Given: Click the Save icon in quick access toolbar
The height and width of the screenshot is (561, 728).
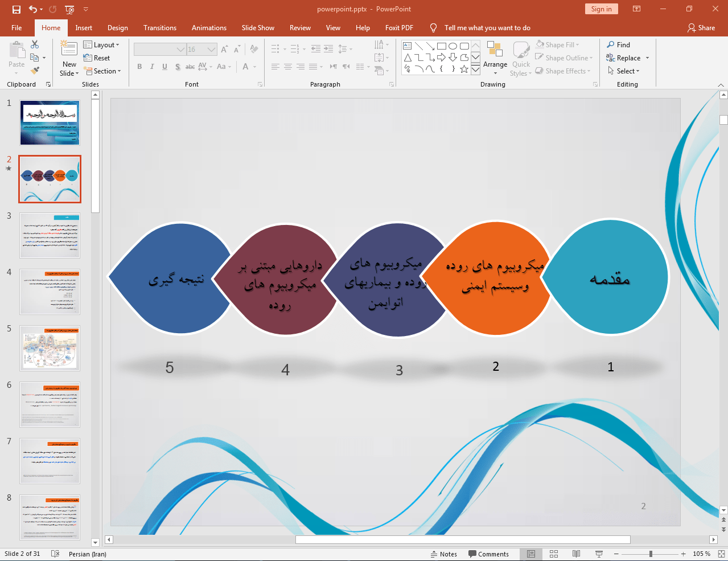Looking at the screenshot, I should [x=16, y=9].
